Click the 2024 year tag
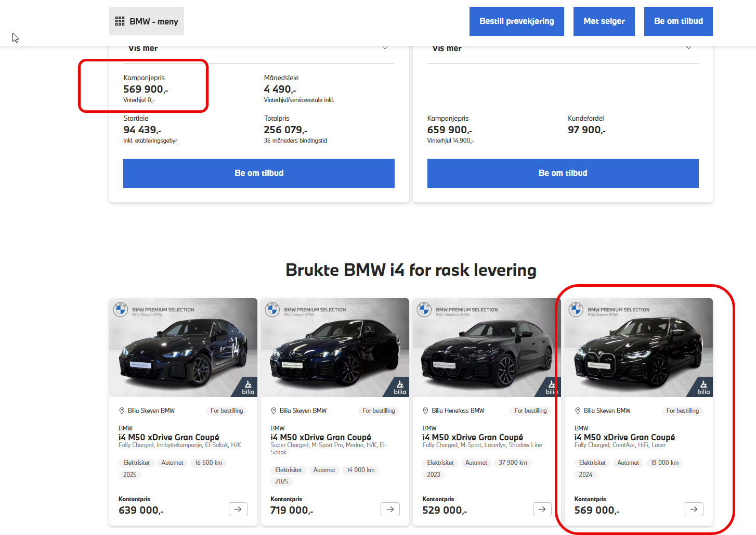 (585, 475)
